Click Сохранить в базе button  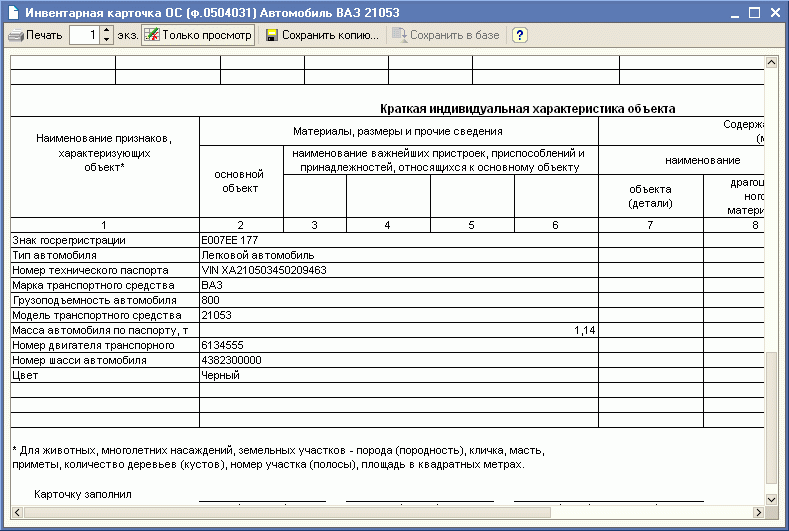(x=446, y=35)
